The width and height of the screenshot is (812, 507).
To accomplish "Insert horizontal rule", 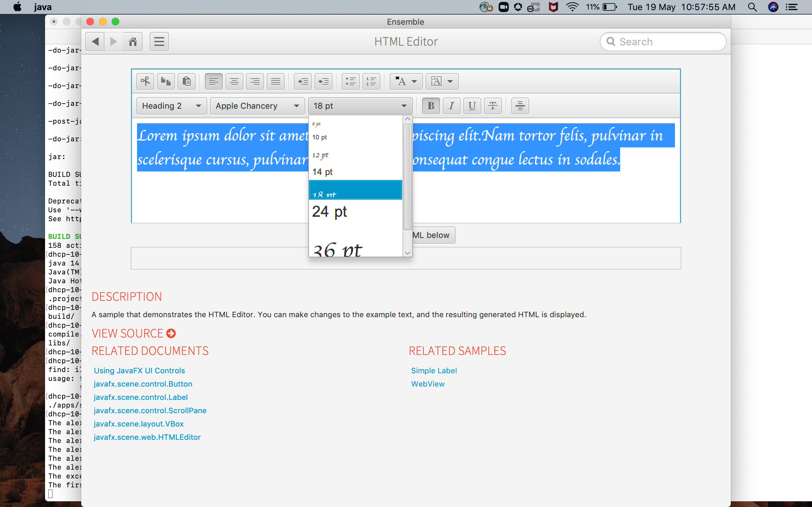I will tap(520, 106).
